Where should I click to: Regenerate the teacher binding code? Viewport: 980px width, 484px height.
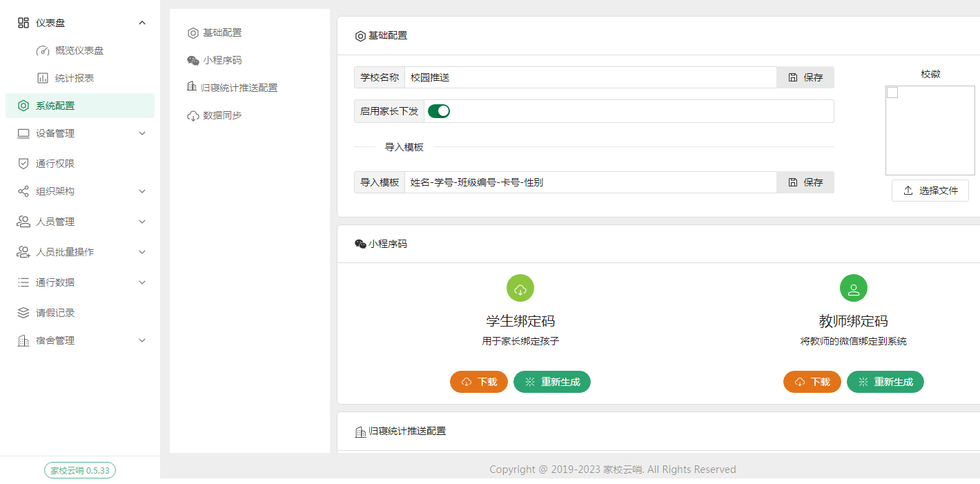tap(885, 382)
